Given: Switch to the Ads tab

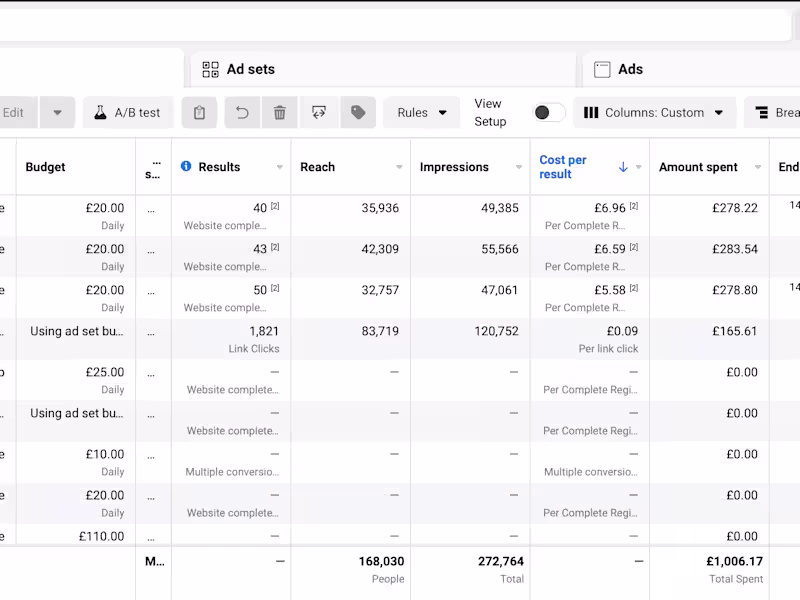Looking at the screenshot, I should tap(630, 70).
